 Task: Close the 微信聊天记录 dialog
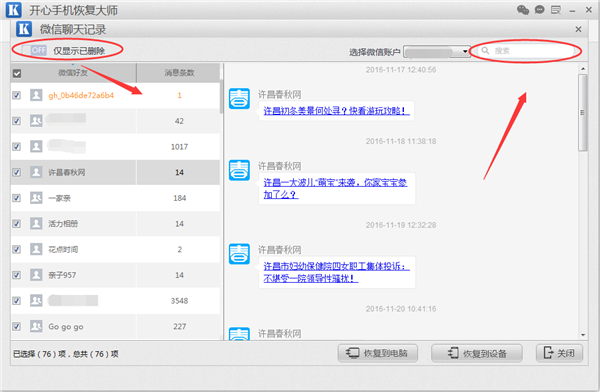[579, 29]
